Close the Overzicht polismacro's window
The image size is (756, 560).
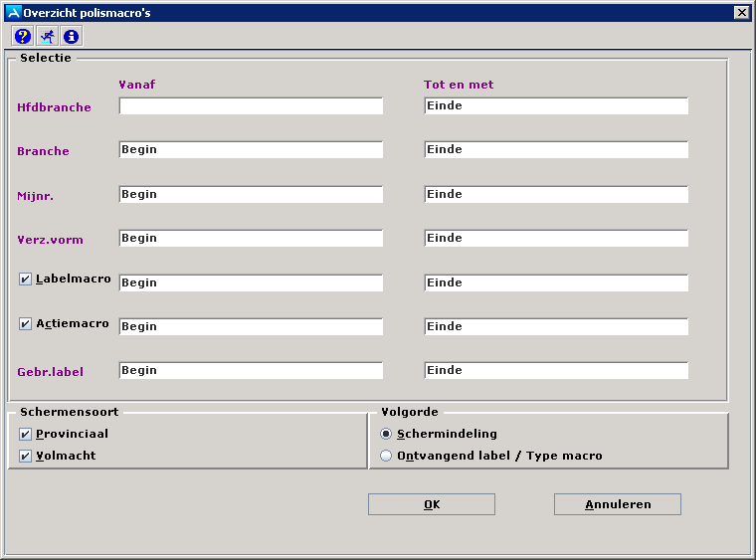[x=741, y=12]
